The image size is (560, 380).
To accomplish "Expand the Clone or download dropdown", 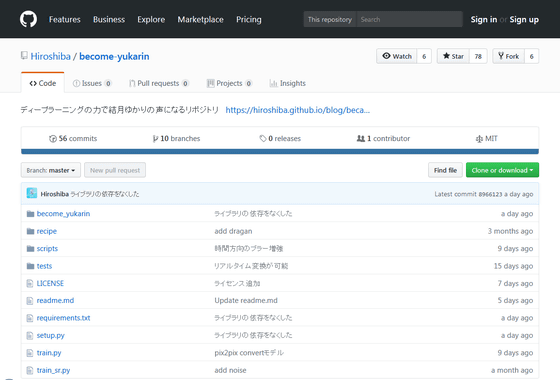I will tap(502, 170).
